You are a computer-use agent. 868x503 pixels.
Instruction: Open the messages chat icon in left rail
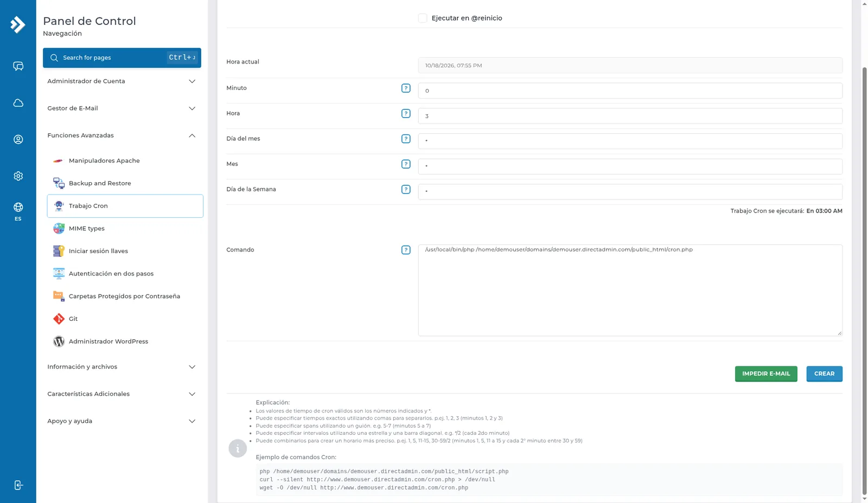click(18, 66)
